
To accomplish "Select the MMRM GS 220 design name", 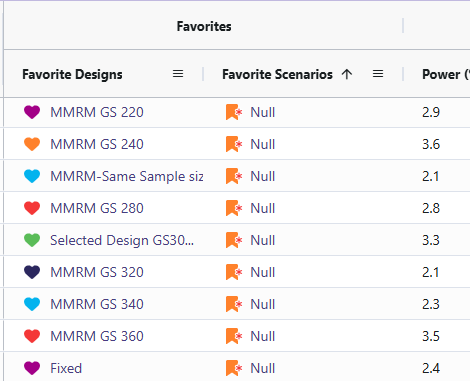I will coord(97,112).
